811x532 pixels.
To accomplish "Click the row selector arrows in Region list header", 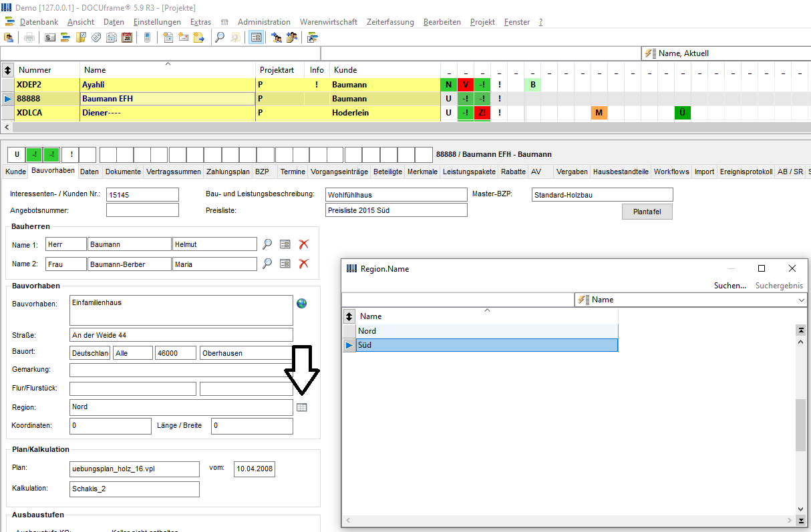I will [349, 316].
